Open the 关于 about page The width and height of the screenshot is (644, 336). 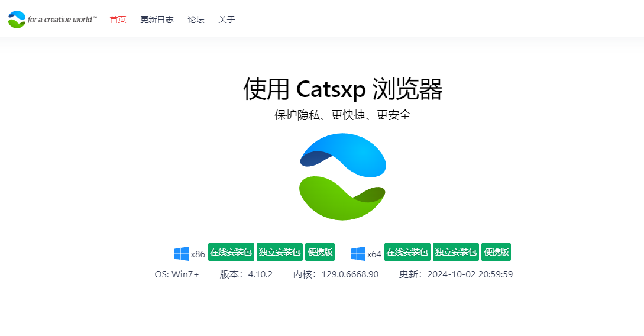click(x=226, y=20)
